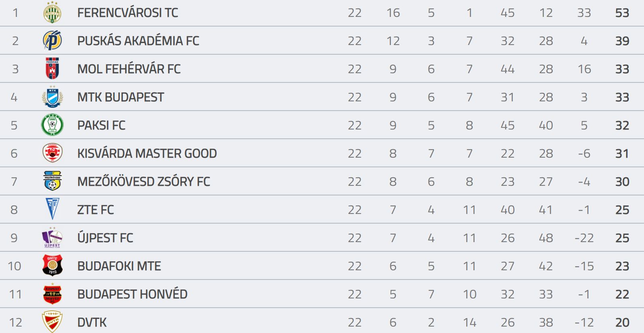The height and width of the screenshot is (333, 644).
Task: Click the Újpest FC purple crest
Action: tap(52, 237)
